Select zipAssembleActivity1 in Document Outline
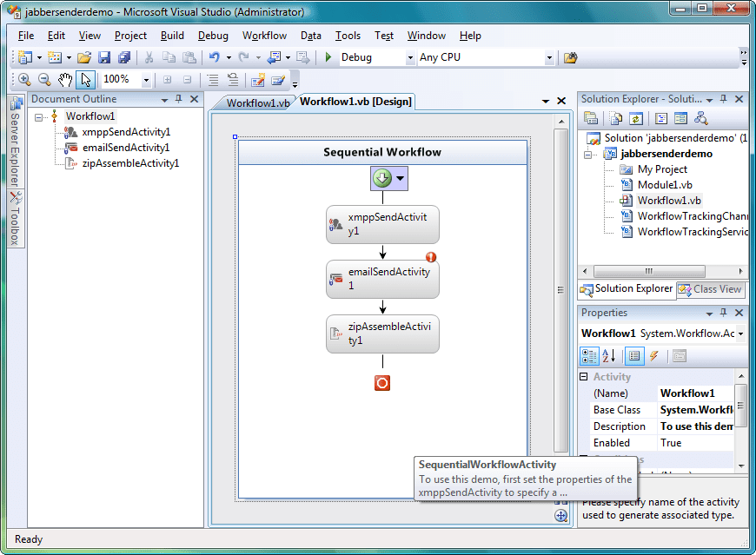Screen dimensions: 756x555 point(130,163)
